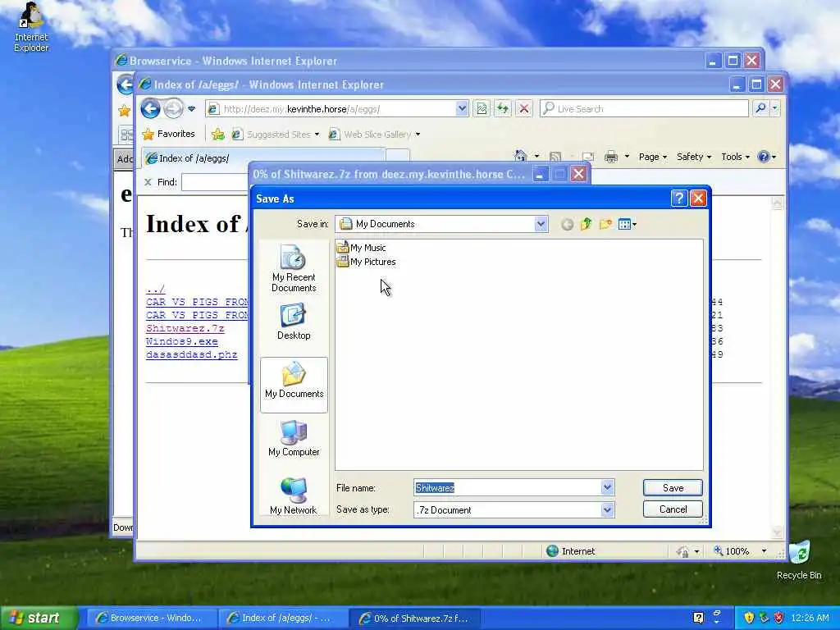Open the Recycle Bin desktop icon
Screen dimensions: 840x630
coord(799,560)
